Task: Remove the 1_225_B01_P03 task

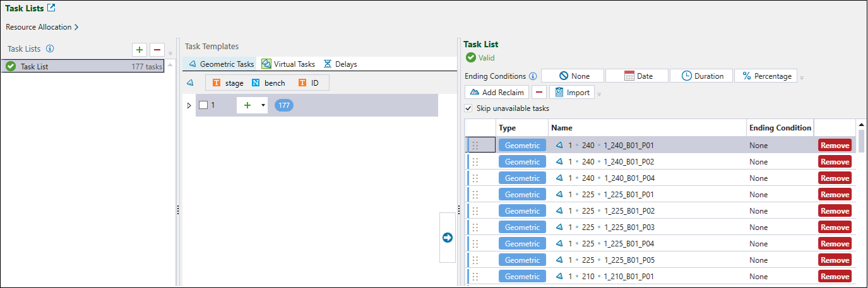Action: [x=835, y=228]
